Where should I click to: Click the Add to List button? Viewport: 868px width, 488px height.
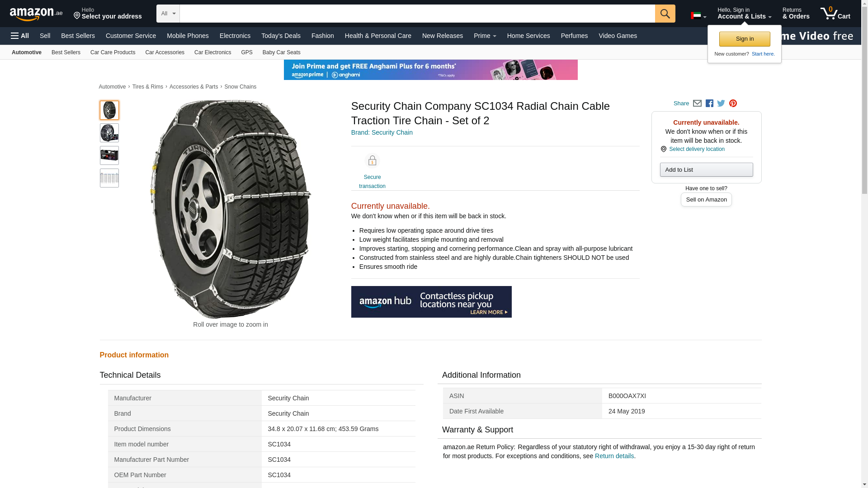tap(706, 170)
